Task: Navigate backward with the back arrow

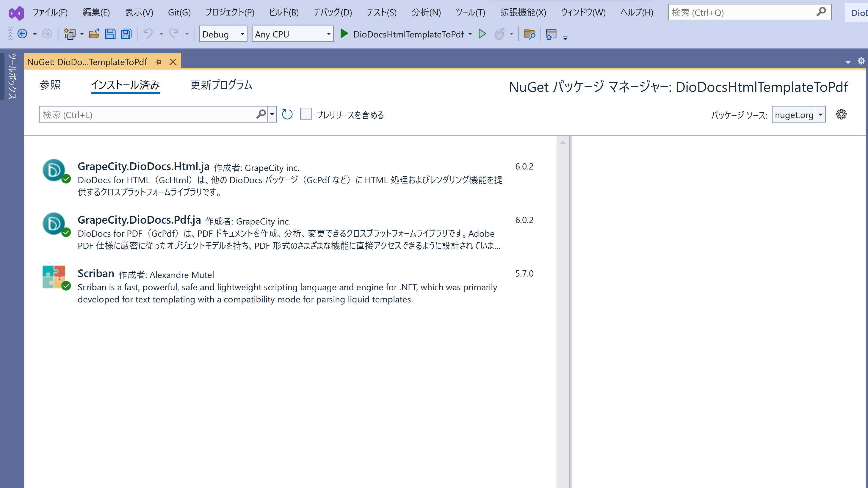Action: [x=22, y=34]
